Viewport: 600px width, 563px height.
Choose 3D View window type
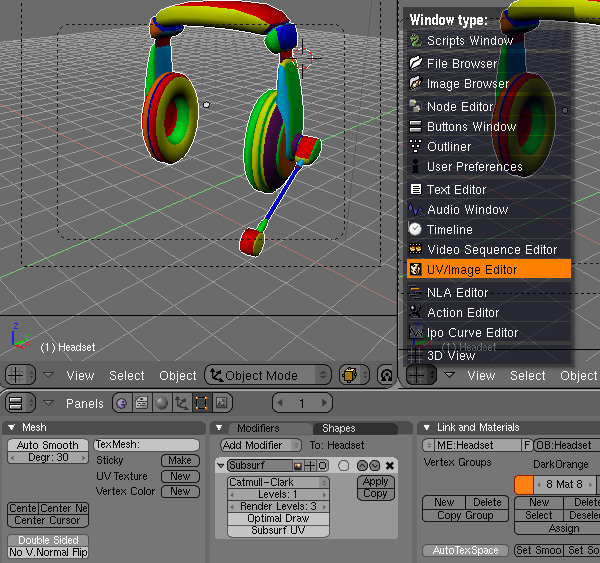pos(489,356)
